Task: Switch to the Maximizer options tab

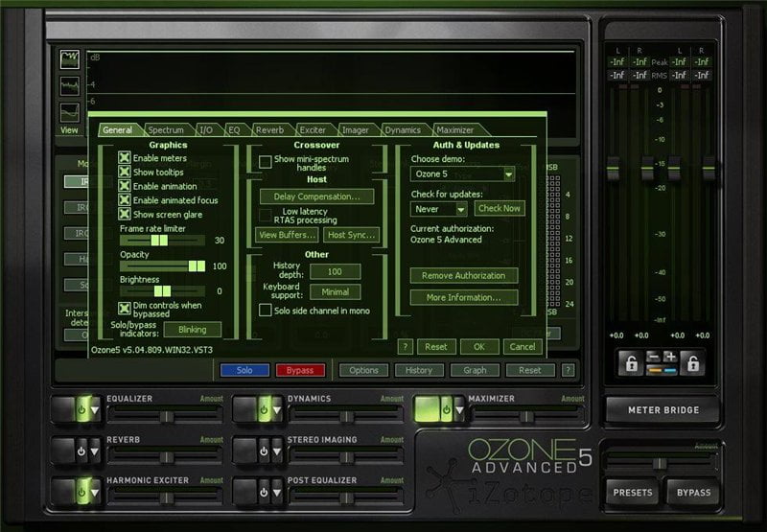Action: [x=455, y=130]
